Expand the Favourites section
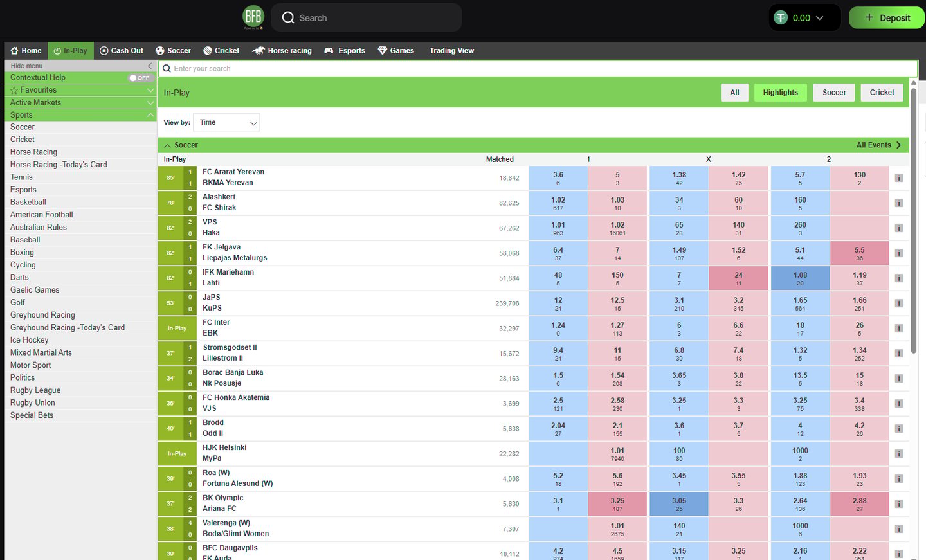926x560 pixels. click(150, 90)
